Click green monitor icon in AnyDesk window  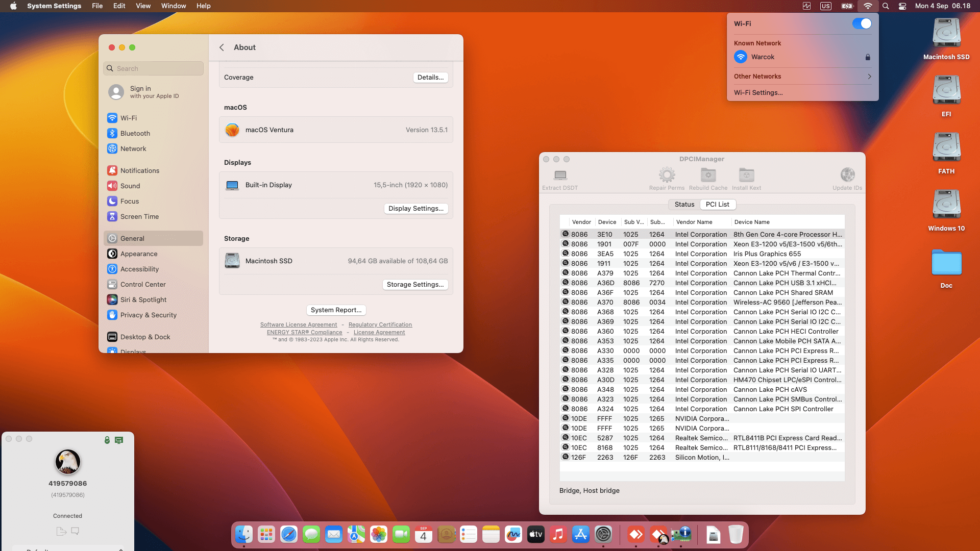pyautogui.click(x=119, y=440)
